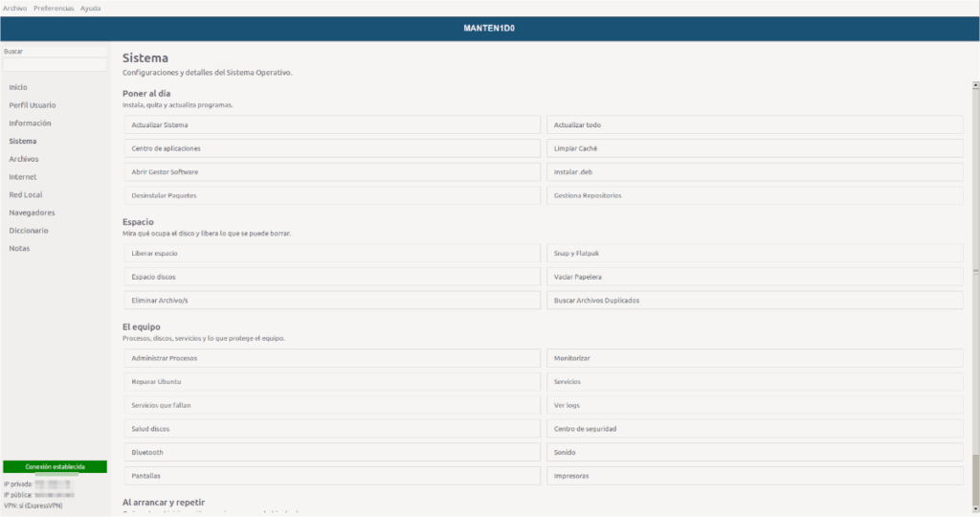Click Al arrancar y repetir heading
The height and width of the screenshot is (517, 980).
[164, 502]
